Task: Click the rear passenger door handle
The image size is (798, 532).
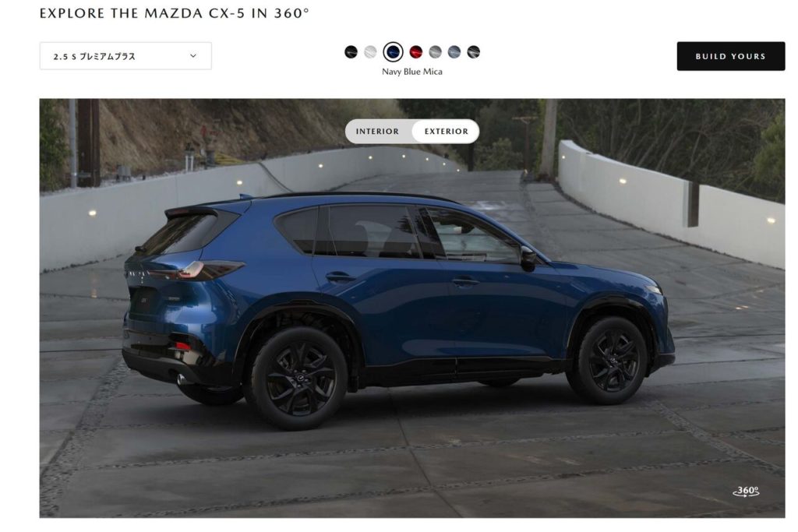Action: [340, 277]
